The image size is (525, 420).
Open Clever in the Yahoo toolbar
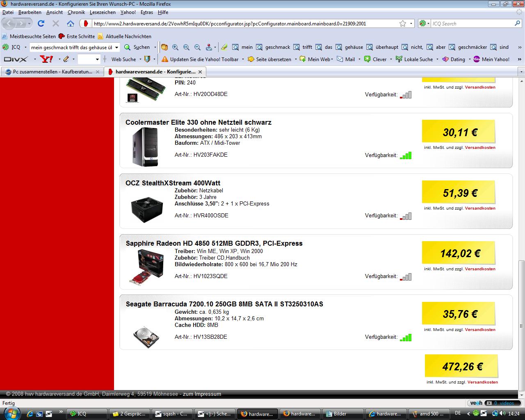pyautogui.click(x=375, y=59)
